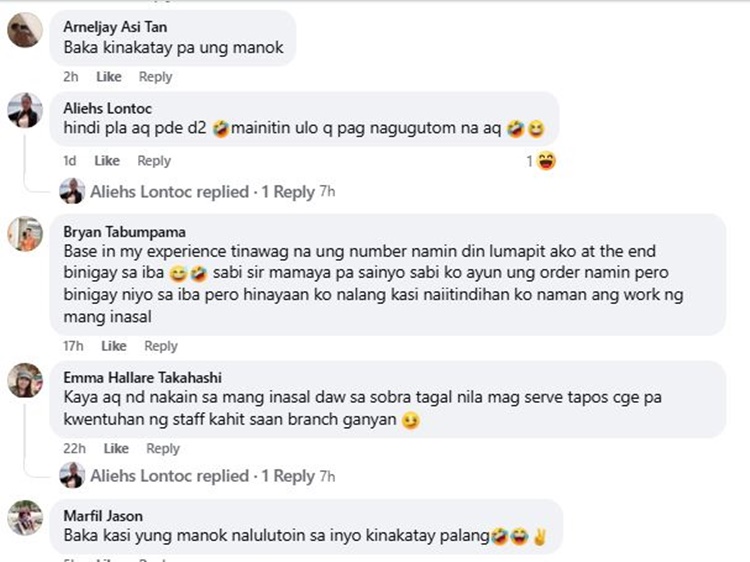Click small Aliehs avatar in reply under Emma's comment
The image size is (750, 562).
(x=72, y=475)
